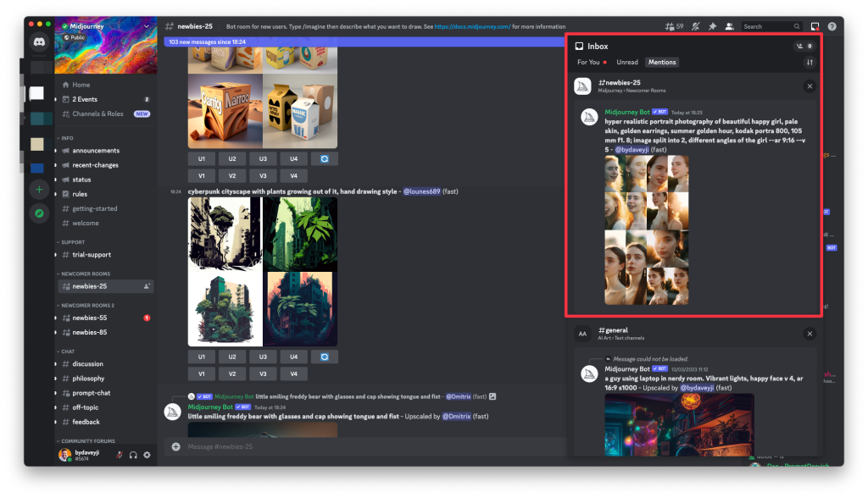Open the Inbox icon in top bar
Viewport: 868px width, 498px height.
(x=815, y=26)
